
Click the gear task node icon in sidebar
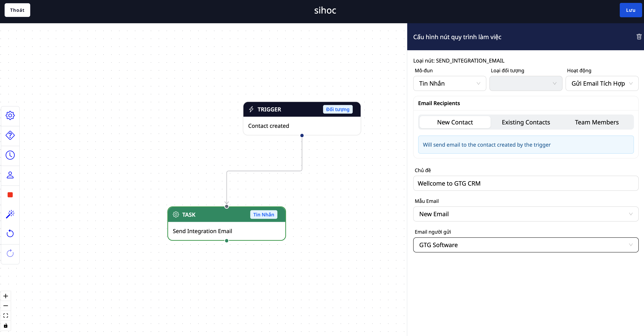[10, 116]
